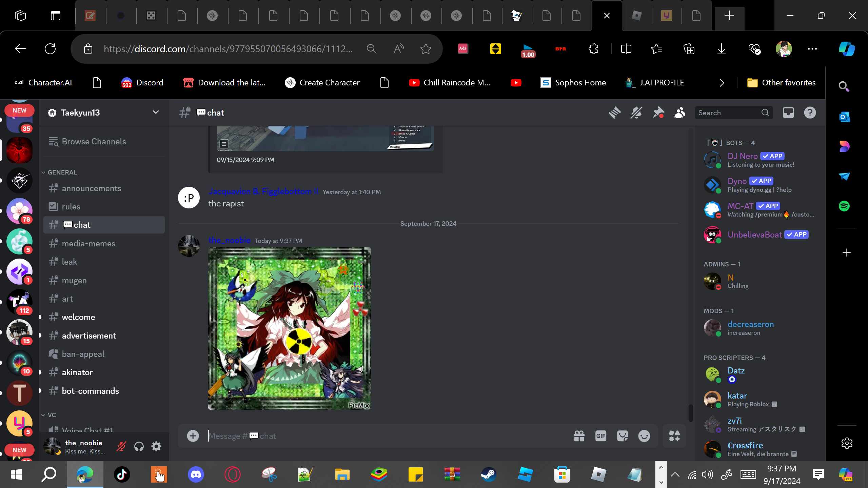Viewport: 868px width, 488px height.
Task: Open pinned messages icon
Action: (x=658, y=113)
